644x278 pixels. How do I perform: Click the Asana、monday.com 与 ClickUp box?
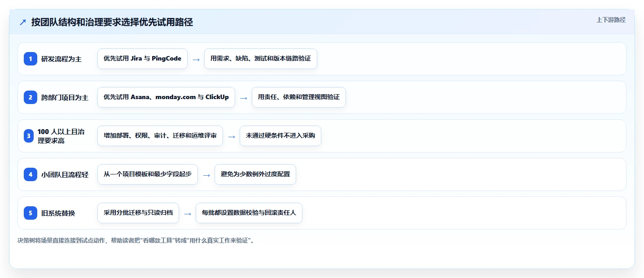166,97
